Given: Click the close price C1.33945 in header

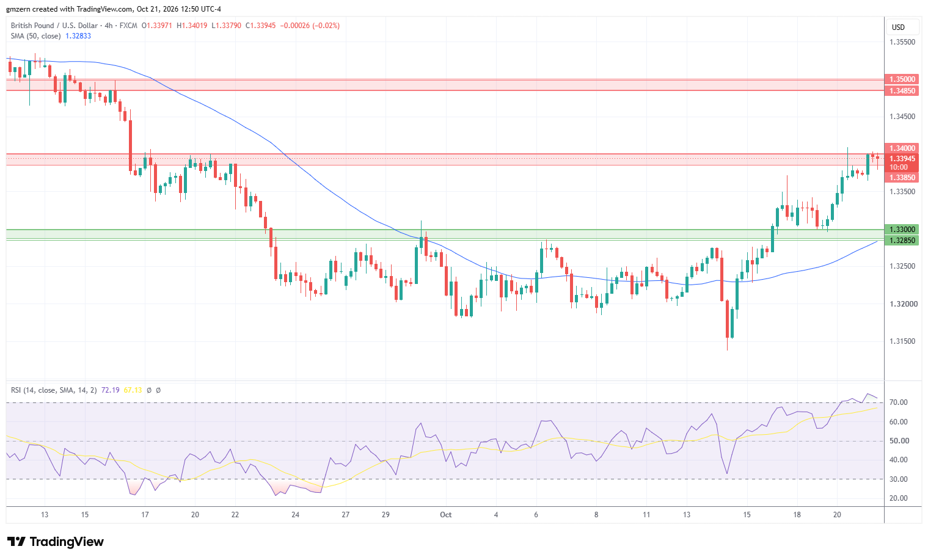Looking at the screenshot, I should (x=260, y=26).
